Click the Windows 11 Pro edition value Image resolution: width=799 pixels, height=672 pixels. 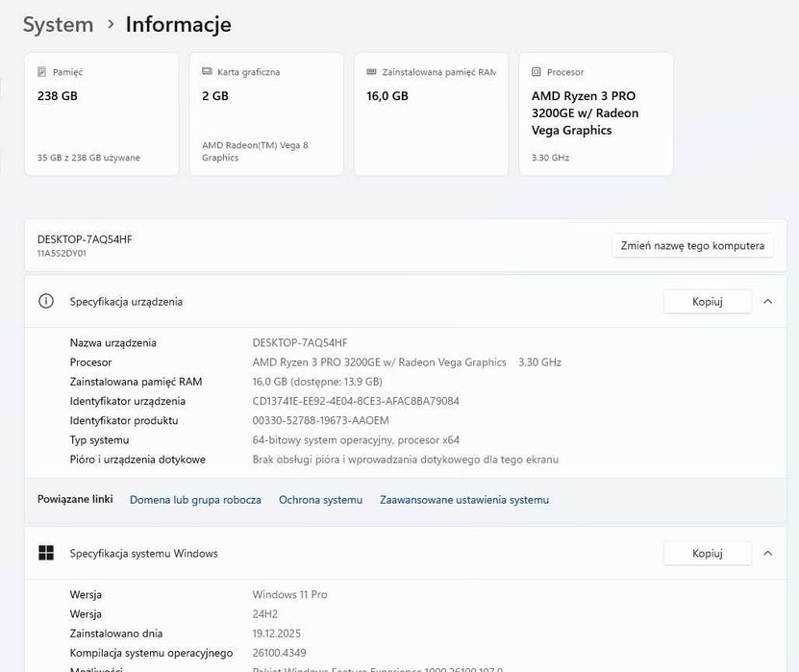coord(289,594)
